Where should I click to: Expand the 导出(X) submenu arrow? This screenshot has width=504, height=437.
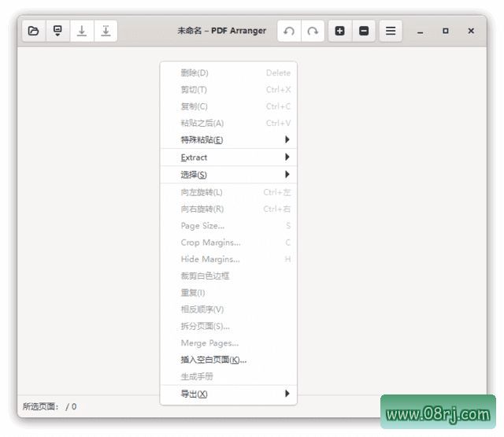click(287, 394)
